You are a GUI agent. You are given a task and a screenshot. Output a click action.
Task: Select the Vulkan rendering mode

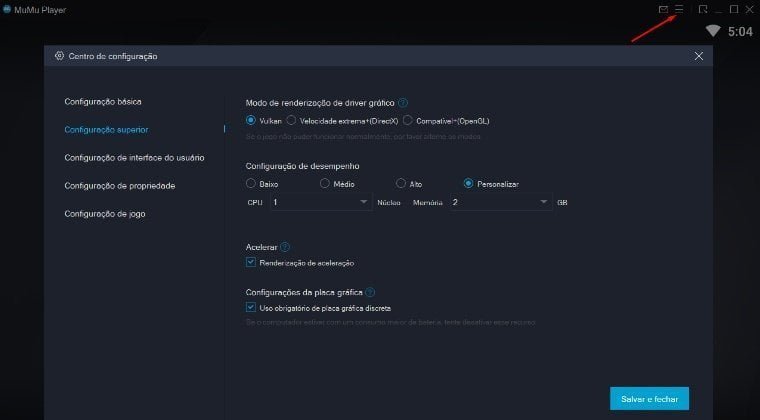tap(251, 120)
